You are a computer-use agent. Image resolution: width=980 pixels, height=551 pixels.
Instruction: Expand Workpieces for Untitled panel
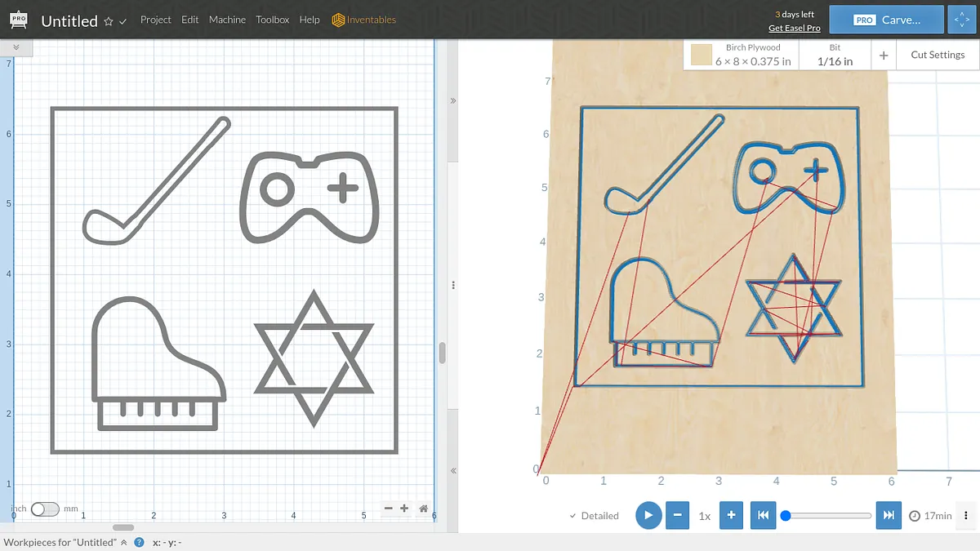[x=124, y=542]
